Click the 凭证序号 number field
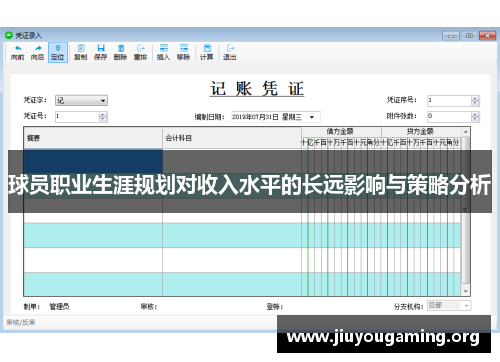This screenshot has height=362, width=500. point(450,100)
